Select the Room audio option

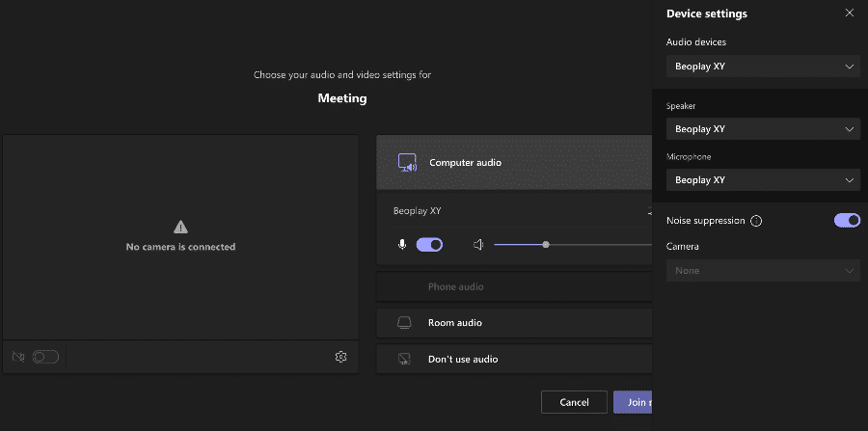(514, 323)
